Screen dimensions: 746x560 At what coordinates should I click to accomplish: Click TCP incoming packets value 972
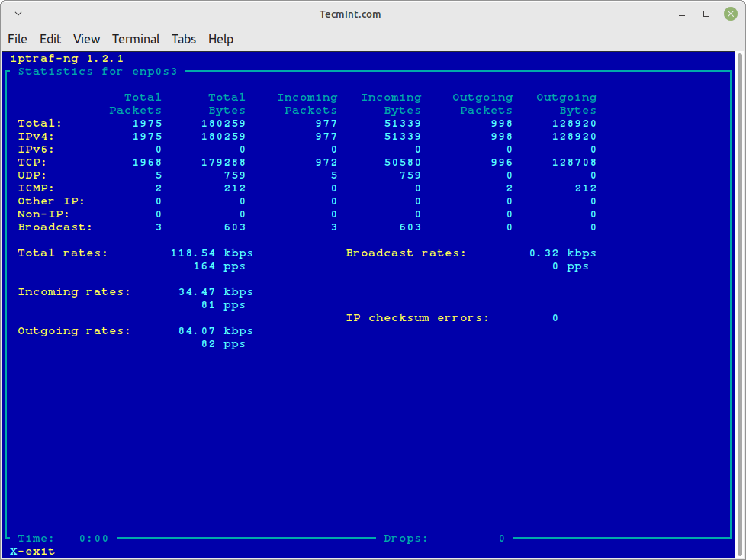[x=326, y=163]
